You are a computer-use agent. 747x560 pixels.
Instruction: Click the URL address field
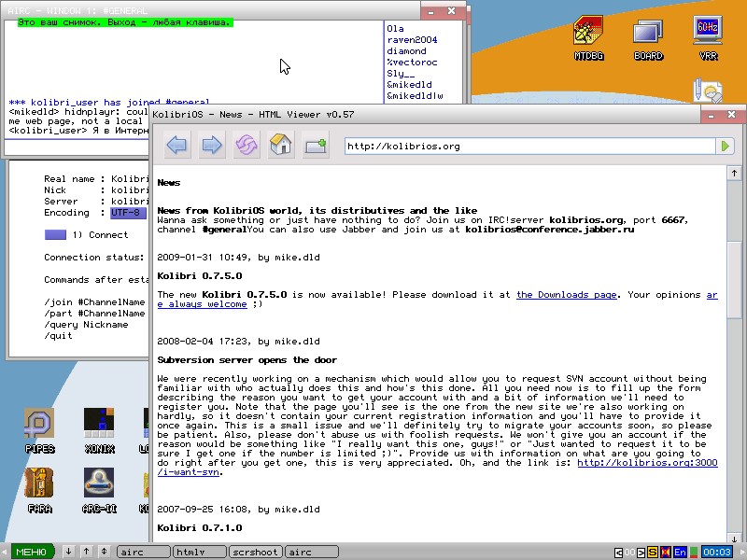pos(528,146)
